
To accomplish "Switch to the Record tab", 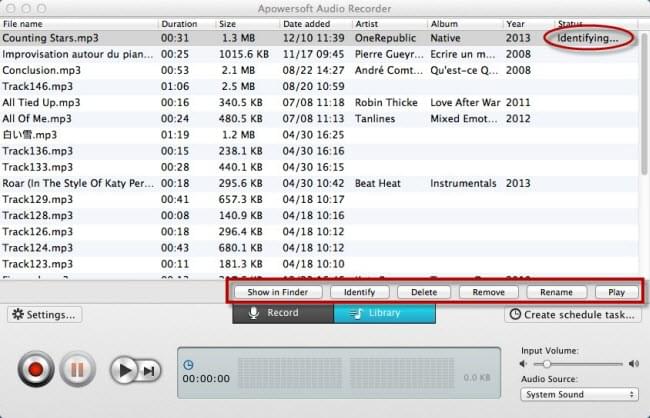I will [283, 313].
